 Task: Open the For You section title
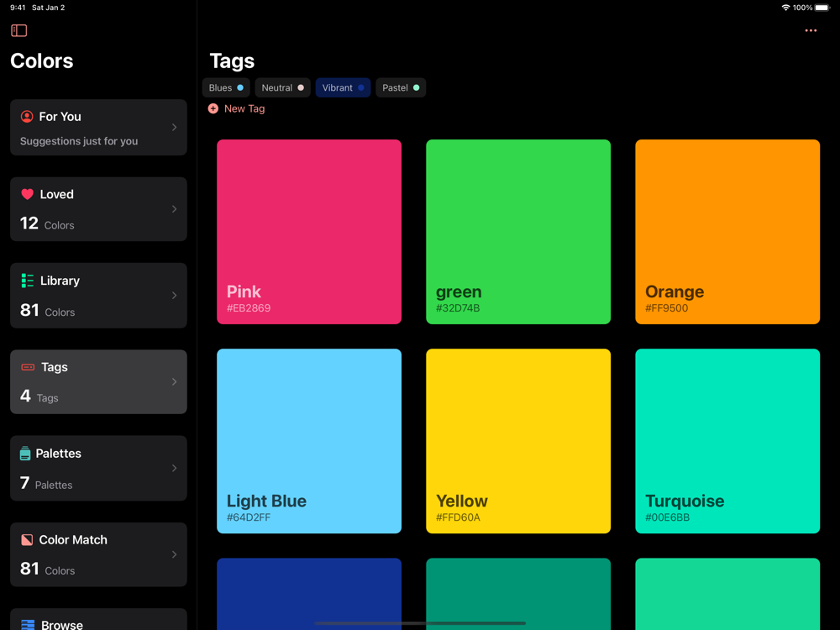pos(60,116)
